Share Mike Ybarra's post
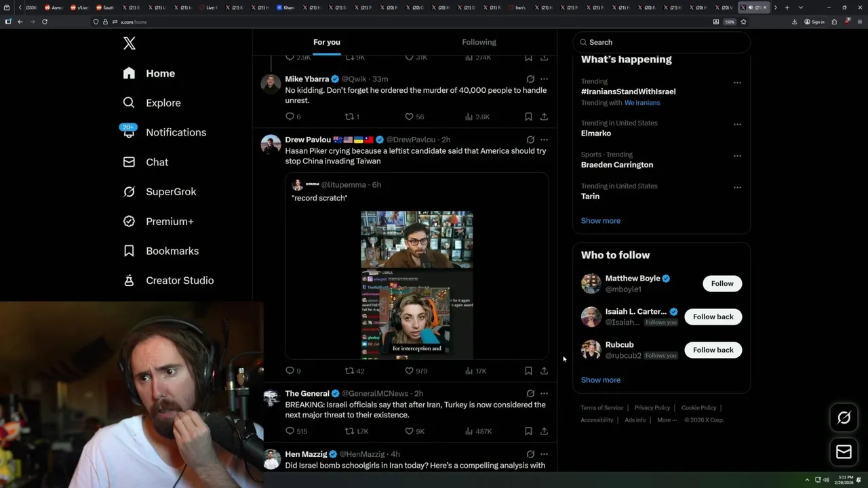The height and width of the screenshot is (488, 868). pyautogui.click(x=544, y=117)
